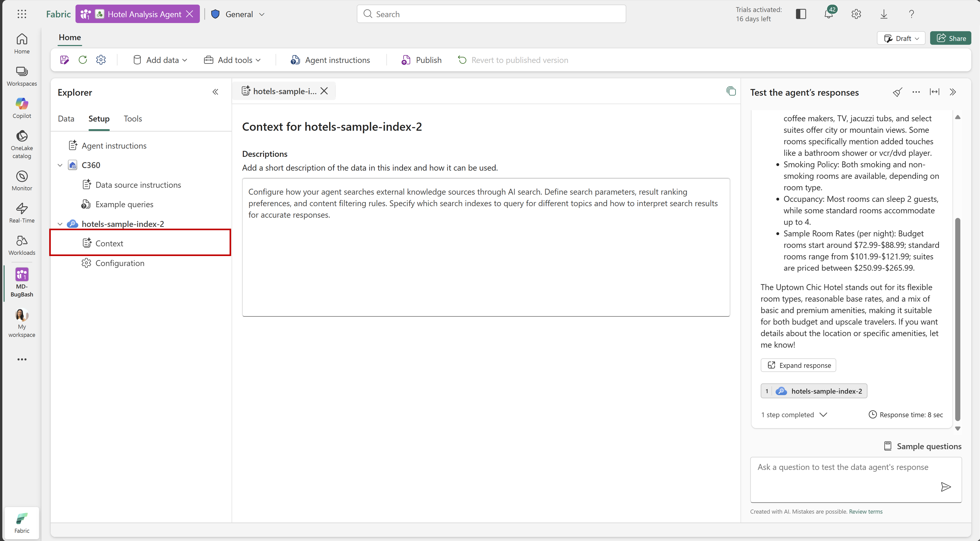Select the Home ribbon tab

tap(70, 37)
